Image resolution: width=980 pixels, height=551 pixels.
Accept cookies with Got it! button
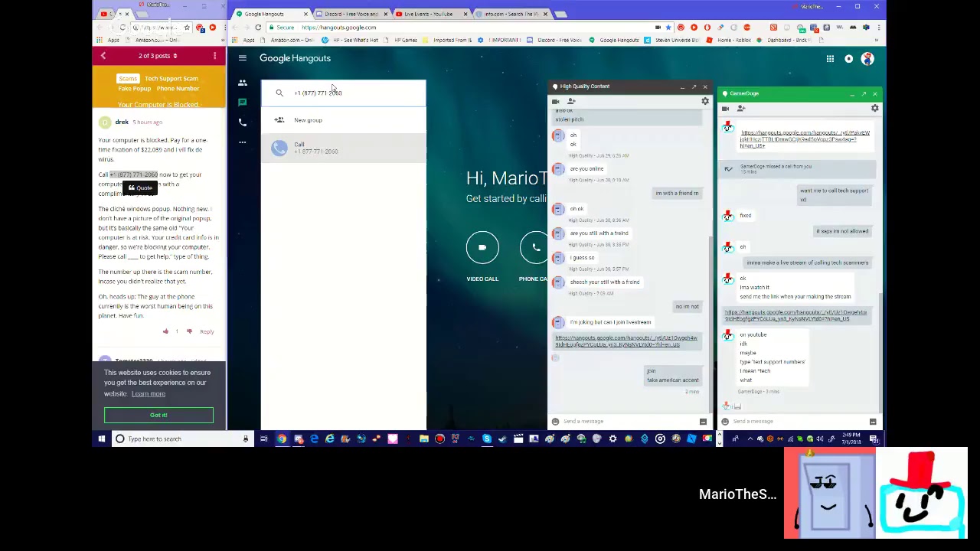pos(158,416)
